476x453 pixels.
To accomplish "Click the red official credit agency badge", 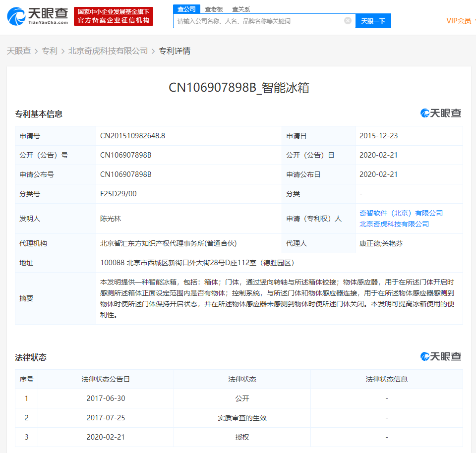I will [114, 16].
